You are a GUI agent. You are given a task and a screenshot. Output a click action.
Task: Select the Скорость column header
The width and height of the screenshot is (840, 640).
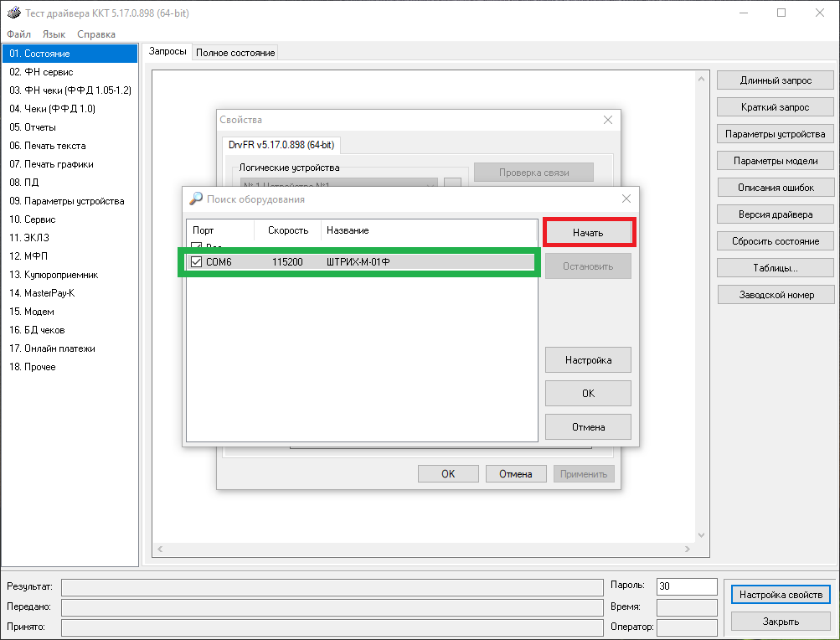tap(288, 230)
